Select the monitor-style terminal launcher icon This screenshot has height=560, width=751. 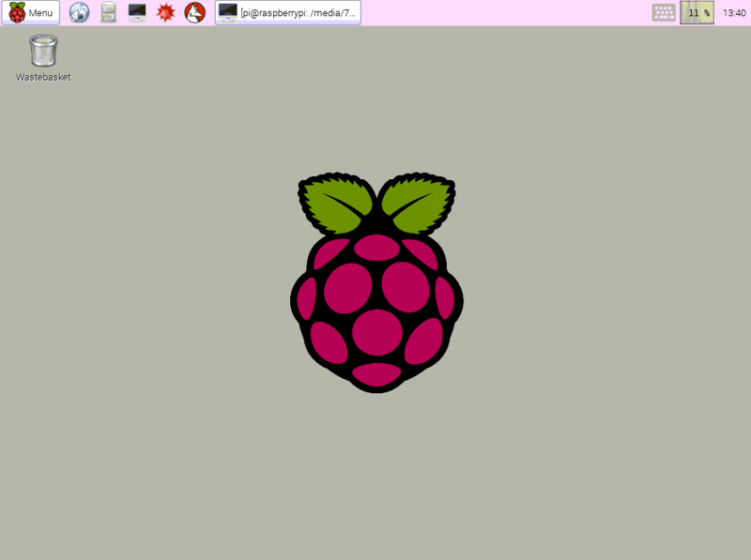click(137, 12)
